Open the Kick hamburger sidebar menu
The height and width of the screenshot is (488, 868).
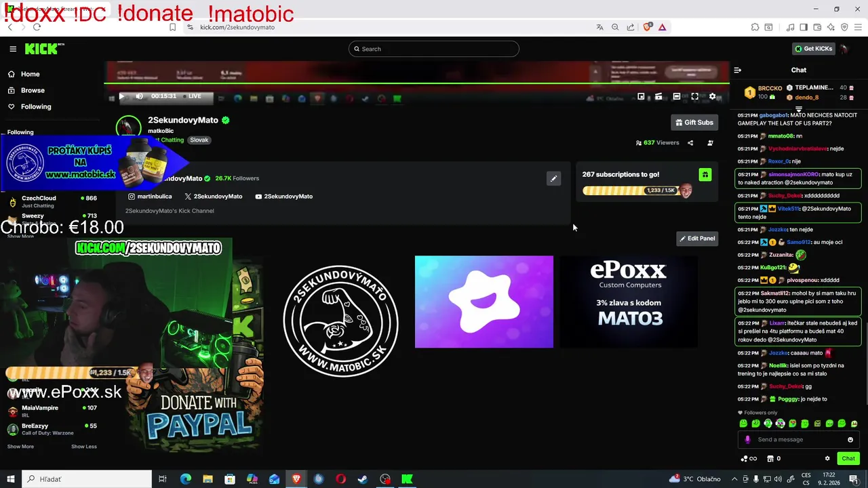tap(13, 49)
